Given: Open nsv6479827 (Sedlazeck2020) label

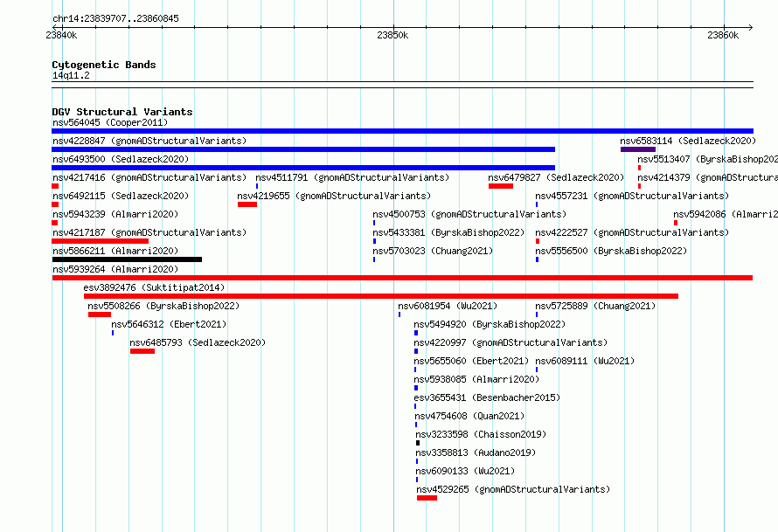Looking at the screenshot, I should tap(556, 177).
